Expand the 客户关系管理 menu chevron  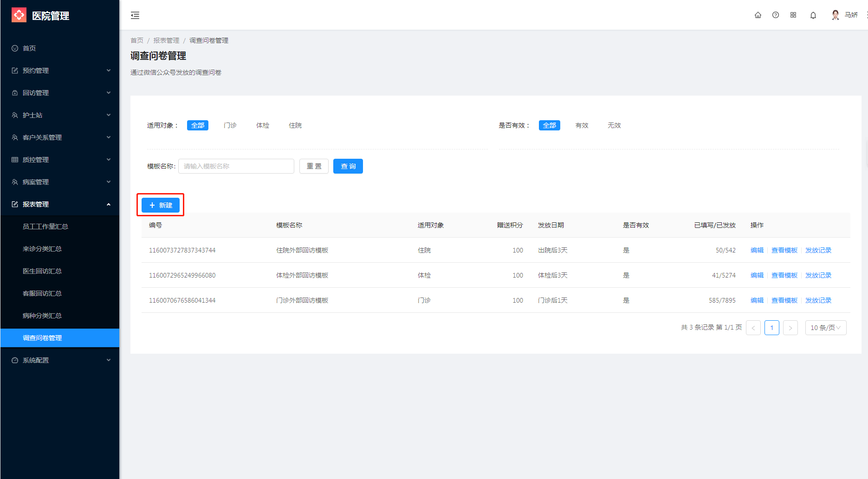(109, 137)
